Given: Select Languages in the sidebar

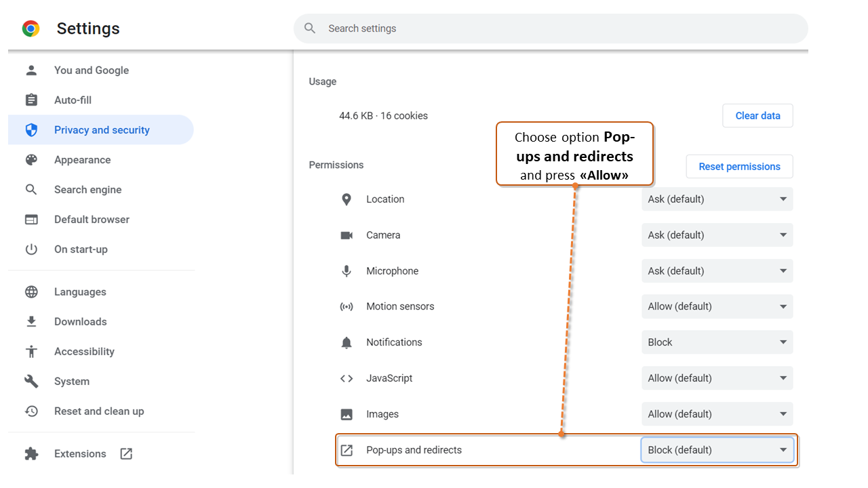Looking at the screenshot, I should click(80, 292).
